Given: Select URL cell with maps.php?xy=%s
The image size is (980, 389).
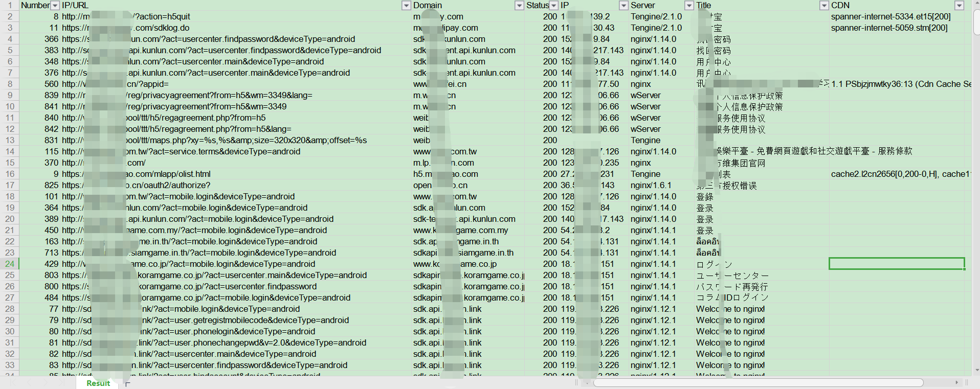Looking at the screenshot, I should pyautogui.click(x=236, y=140).
